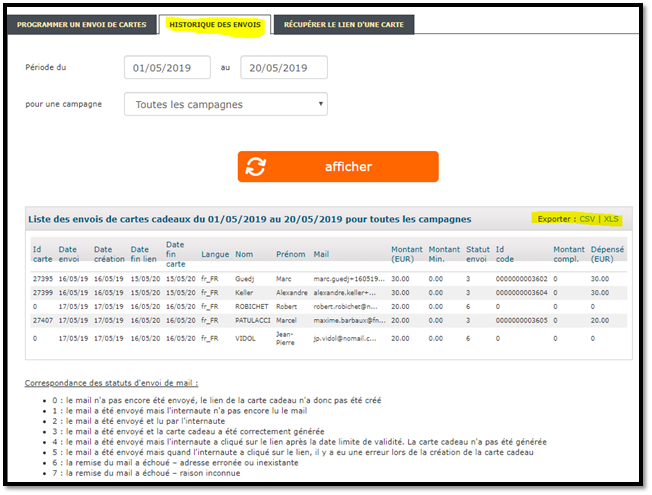Click the Montant (EUR) column header

(406, 254)
